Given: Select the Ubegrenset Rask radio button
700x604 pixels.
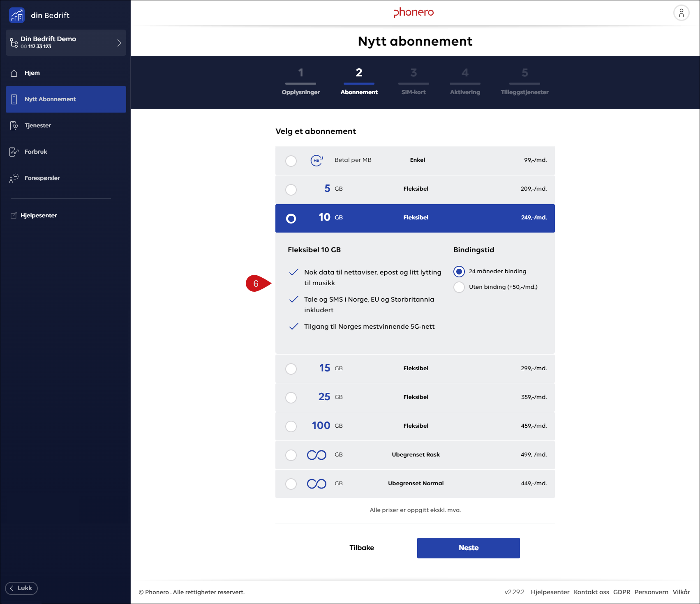Looking at the screenshot, I should 291,455.
